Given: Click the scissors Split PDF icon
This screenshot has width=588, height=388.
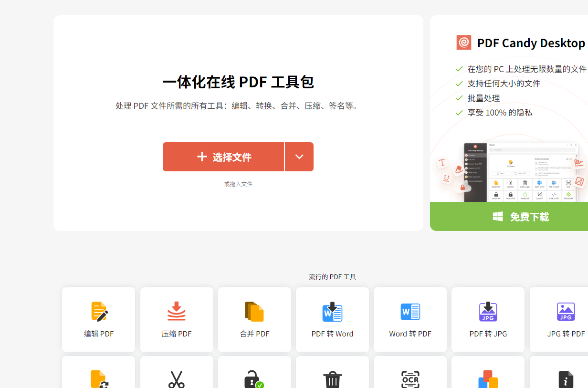Looking at the screenshot, I should pyautogui.click(x=177, y=379).
